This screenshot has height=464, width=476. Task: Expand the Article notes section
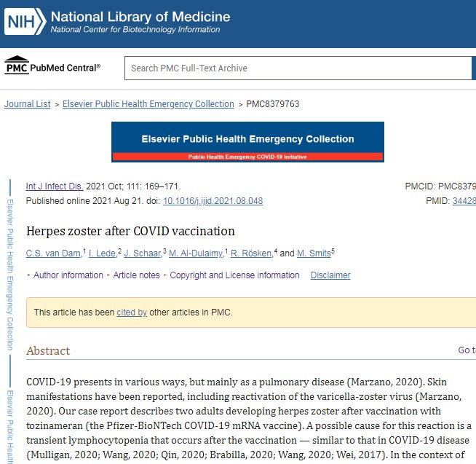(136, 275)
